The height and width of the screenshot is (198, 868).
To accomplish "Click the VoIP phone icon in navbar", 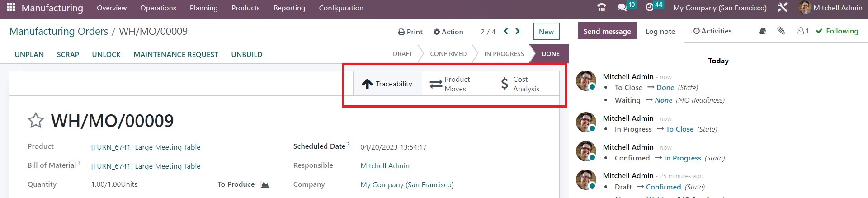I will tap(601, 8).
